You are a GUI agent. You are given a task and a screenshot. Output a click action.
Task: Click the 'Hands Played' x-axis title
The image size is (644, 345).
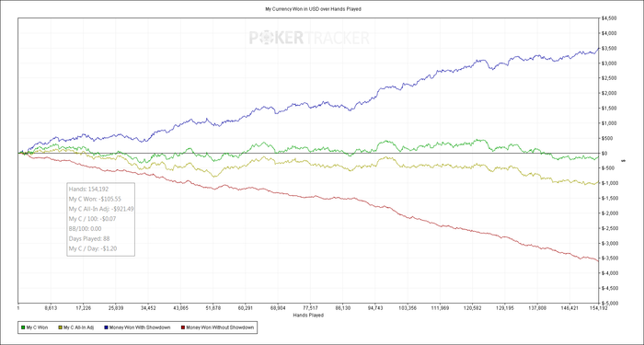coord(308,315)
